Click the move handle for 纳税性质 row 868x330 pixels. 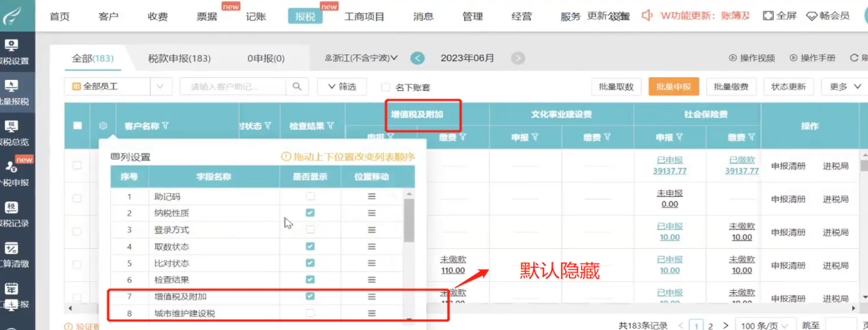372,213
